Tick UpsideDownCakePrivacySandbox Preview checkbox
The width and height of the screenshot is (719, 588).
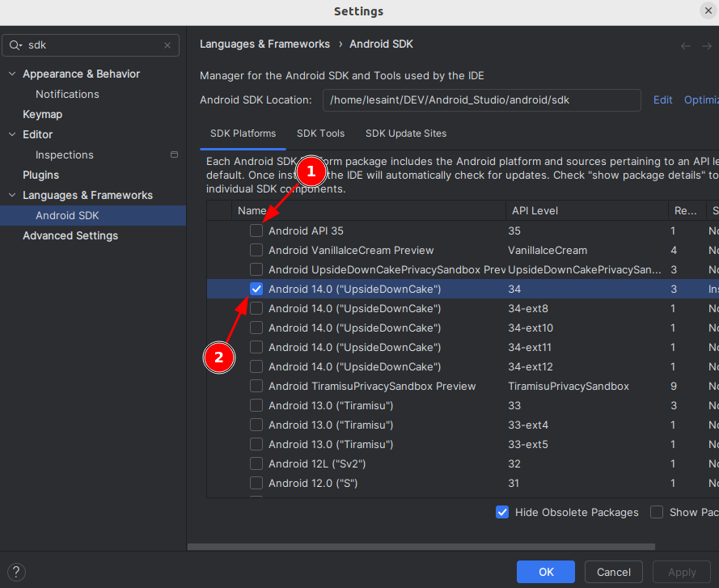256,269
